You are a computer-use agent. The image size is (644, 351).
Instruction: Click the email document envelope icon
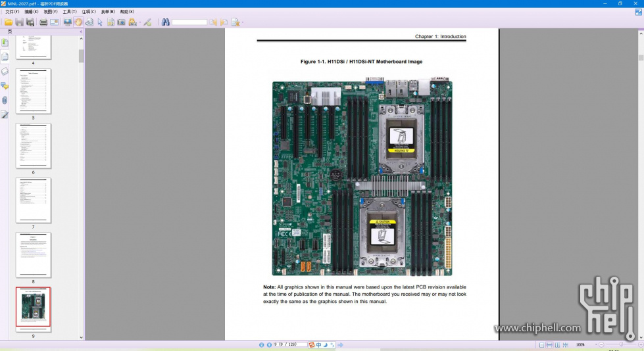point(54,22)
